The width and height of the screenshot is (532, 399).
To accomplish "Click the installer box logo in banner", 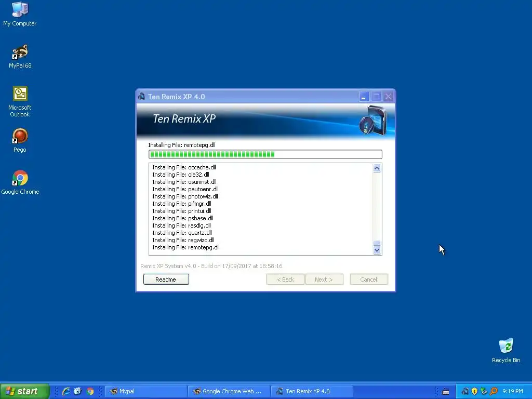I will 373,120.
